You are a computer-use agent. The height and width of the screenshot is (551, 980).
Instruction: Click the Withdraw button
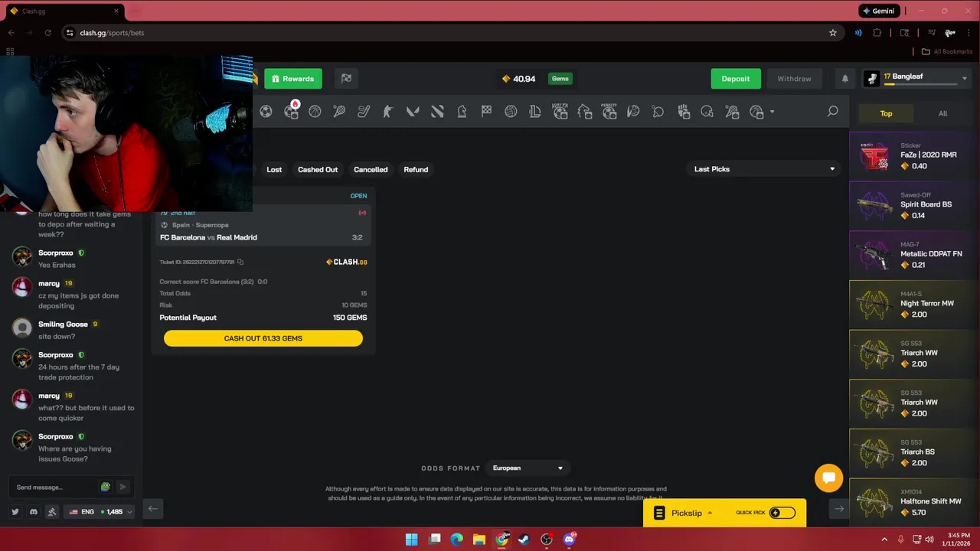[794, 79]
